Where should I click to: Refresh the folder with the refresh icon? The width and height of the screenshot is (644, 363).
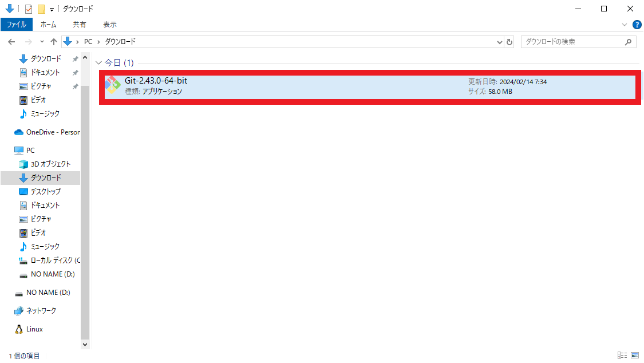pos(509,41)
